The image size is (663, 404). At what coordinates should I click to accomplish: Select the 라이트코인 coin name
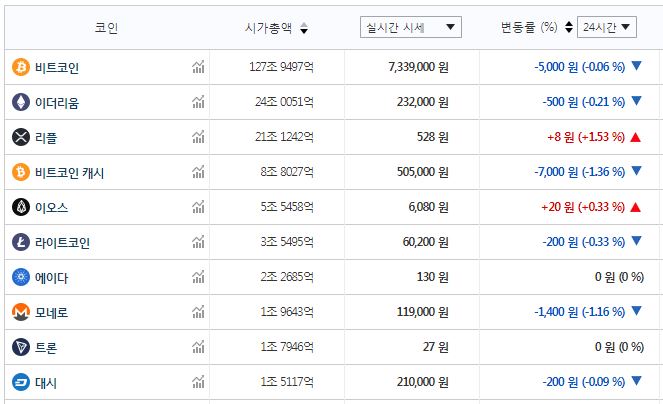tap(62, 242)
